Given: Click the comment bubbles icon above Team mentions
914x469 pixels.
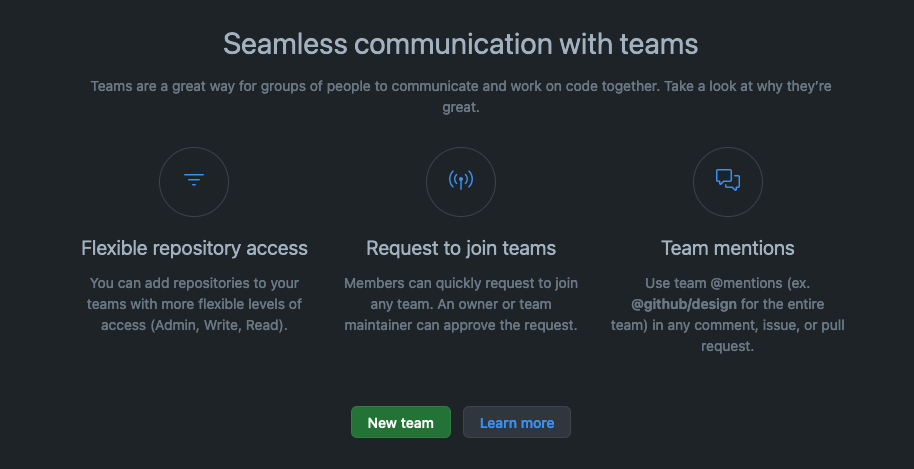Looking at the screenshot, I should pos(728,181).
